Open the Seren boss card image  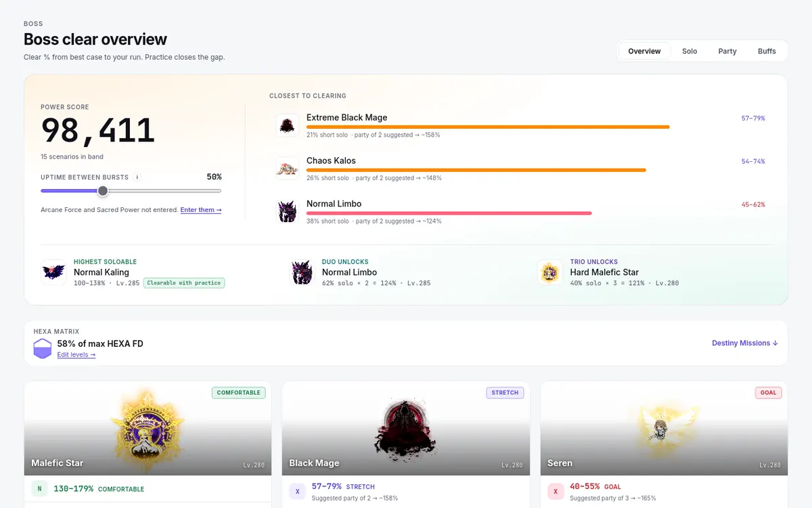pos(664,428)
